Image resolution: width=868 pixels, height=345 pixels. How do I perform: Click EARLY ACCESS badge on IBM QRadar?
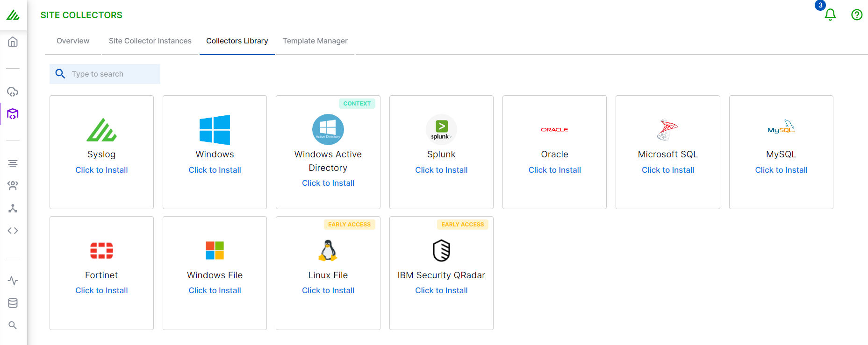pos(463,225)
